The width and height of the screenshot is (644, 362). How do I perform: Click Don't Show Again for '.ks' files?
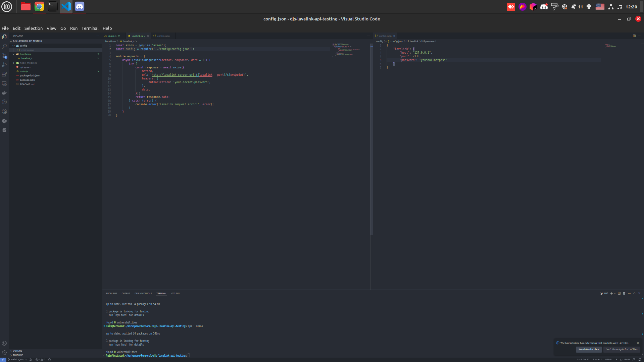[622, 350]
